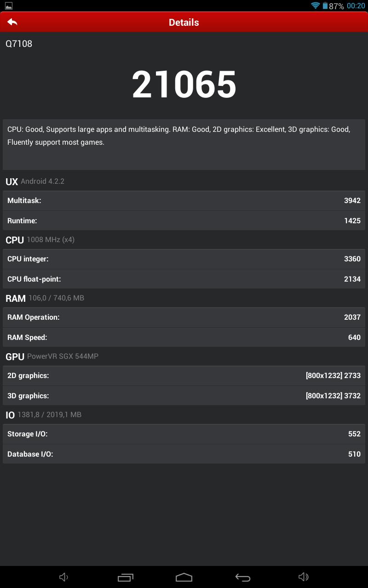The height and width of the screenshot is (588, 368).
Task: Tap the home icon in navigation bar
Action: 184,577
